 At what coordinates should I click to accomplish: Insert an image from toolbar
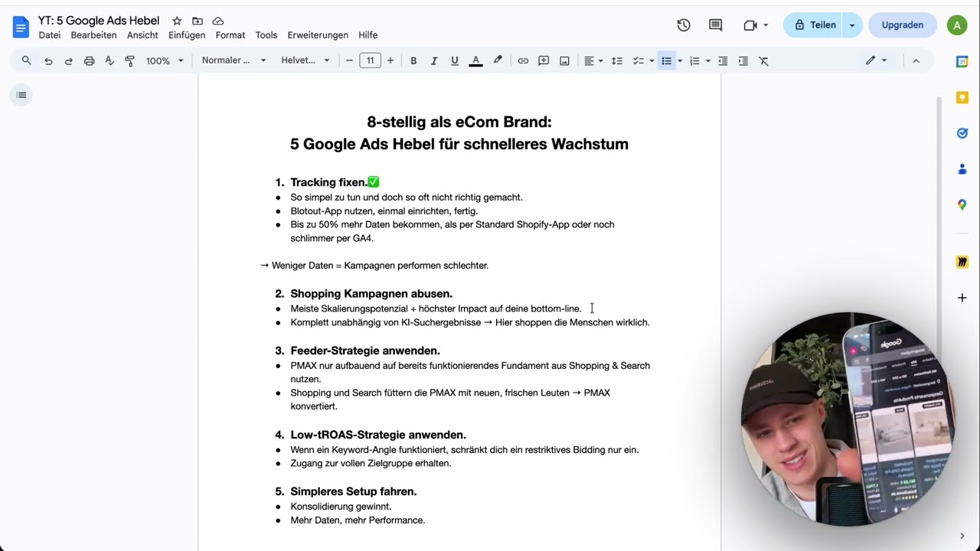point(564,60)
